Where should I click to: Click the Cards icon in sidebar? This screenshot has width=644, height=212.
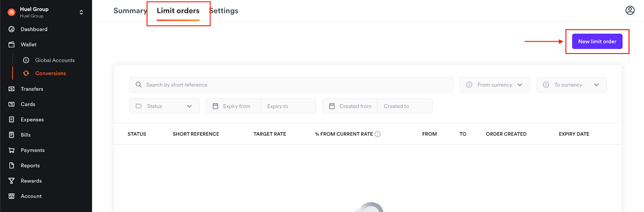point(12,104)
